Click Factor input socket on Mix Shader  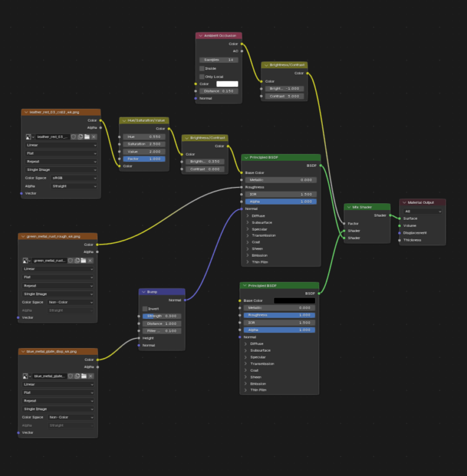click(344, 223)
